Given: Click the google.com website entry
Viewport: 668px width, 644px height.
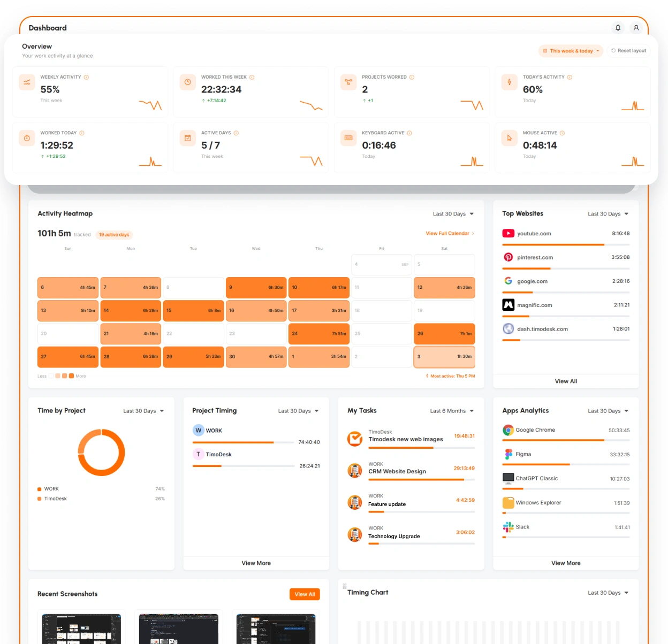Looking at the screenshot, I should [x=566, y=283].
